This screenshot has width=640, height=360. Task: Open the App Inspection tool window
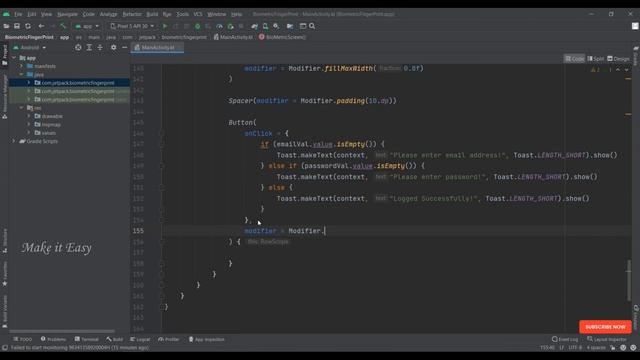pos(207,339)
